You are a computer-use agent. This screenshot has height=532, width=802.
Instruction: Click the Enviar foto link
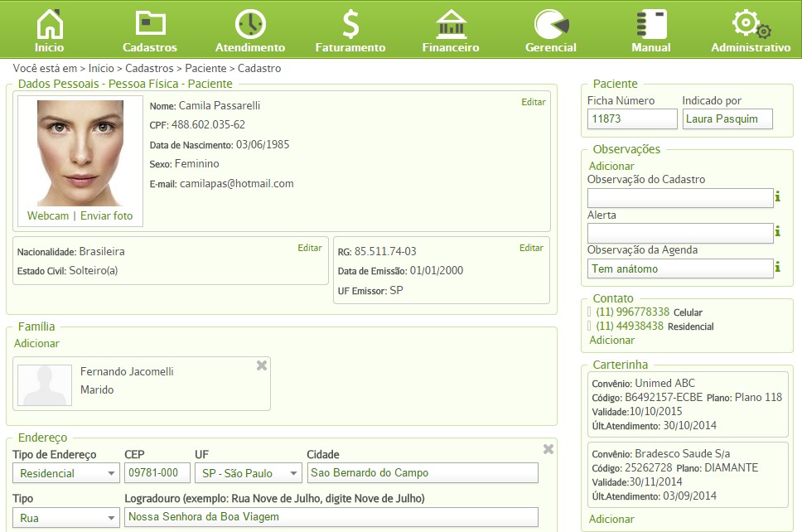pos(106,216)
